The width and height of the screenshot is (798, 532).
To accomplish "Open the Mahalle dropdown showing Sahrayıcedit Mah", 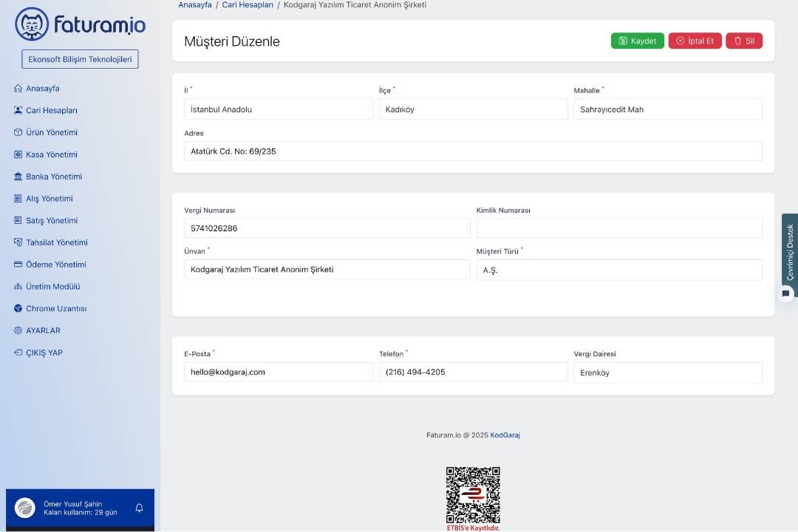I will (x=668, y=109).
